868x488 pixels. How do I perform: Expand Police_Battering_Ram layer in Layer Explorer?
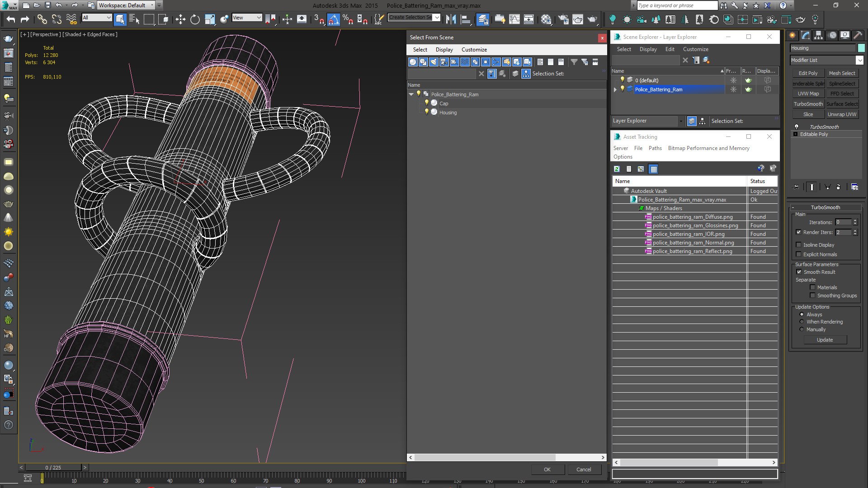[x=615, y=89]
